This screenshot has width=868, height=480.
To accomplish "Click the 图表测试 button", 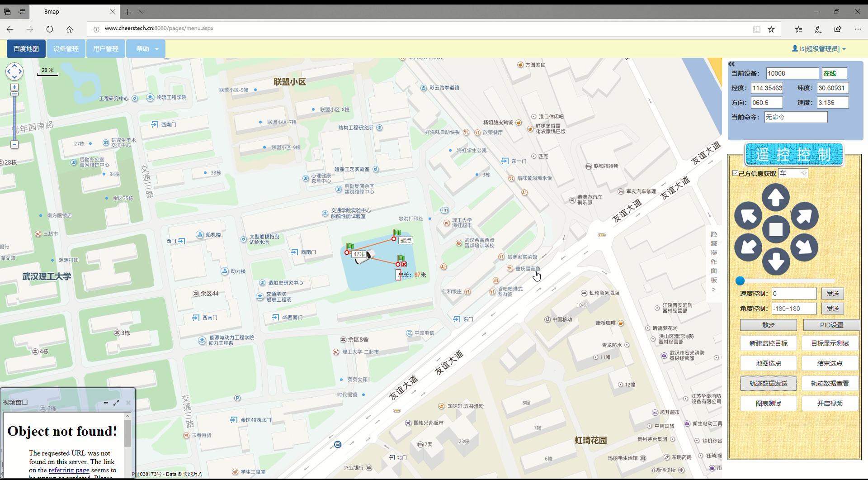I will click(768, 403).
